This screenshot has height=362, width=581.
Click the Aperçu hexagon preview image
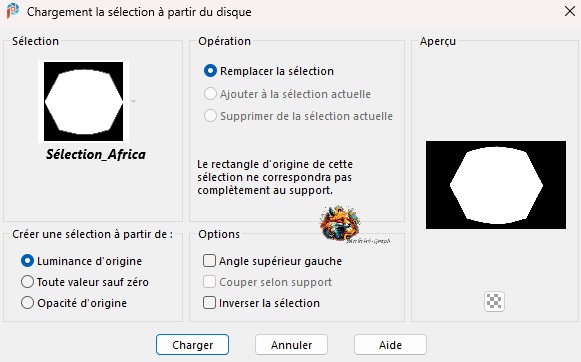point(496,185)
